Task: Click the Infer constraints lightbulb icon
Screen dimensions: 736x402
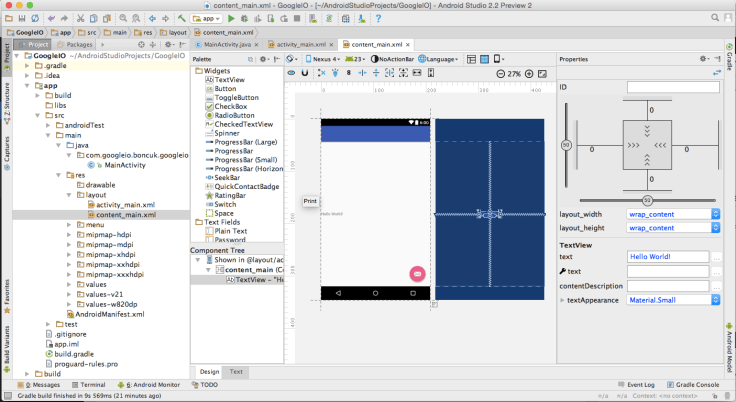Action: coord(335,73)
